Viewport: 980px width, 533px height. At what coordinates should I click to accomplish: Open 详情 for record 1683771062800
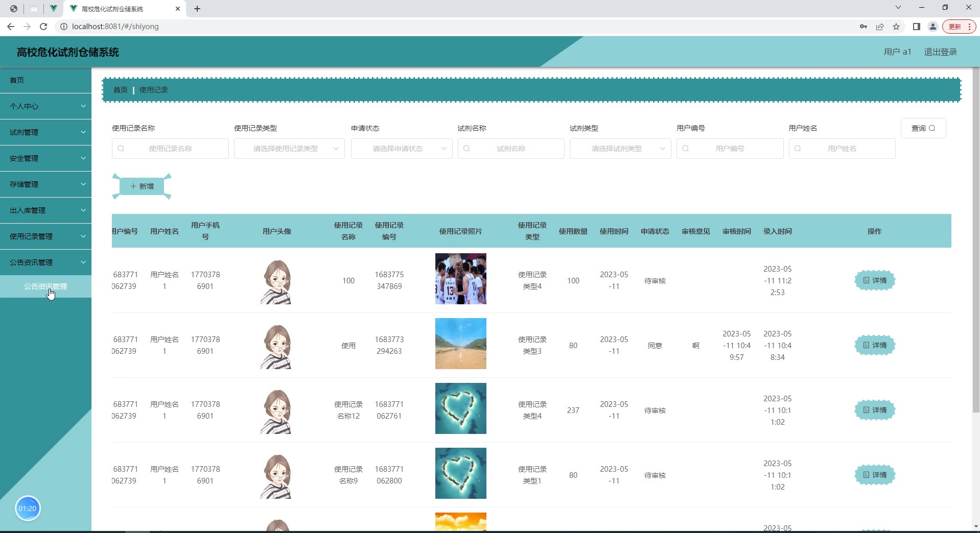[875, 475]
